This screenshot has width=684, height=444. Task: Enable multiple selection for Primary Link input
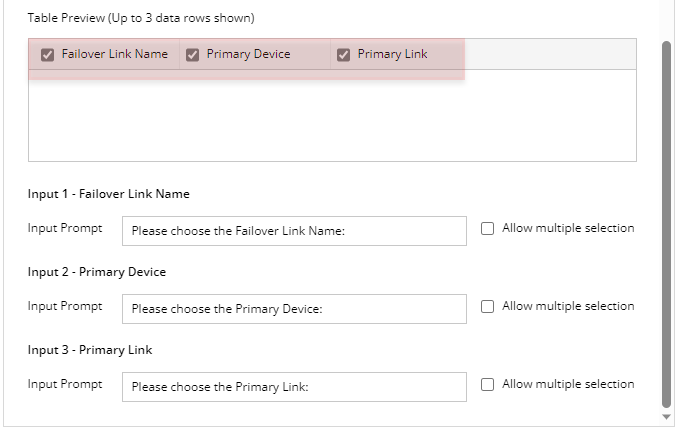tap(488, 384)
